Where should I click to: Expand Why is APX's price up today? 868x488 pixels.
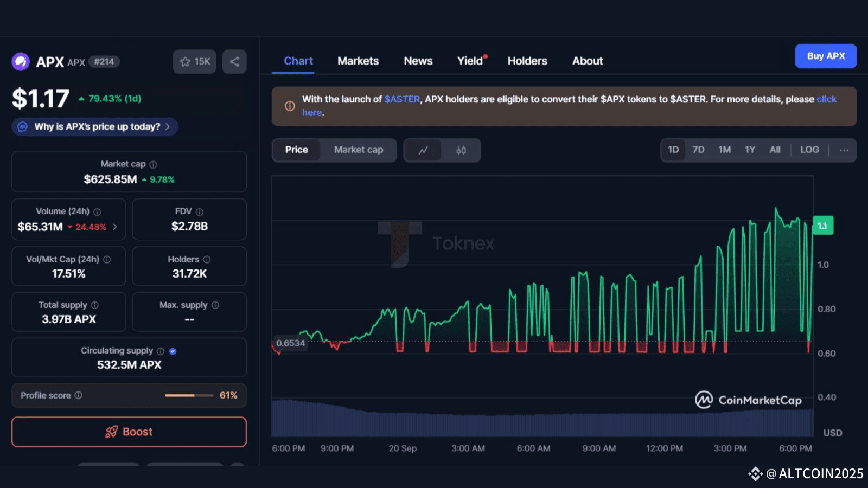(x=95, y=126)
